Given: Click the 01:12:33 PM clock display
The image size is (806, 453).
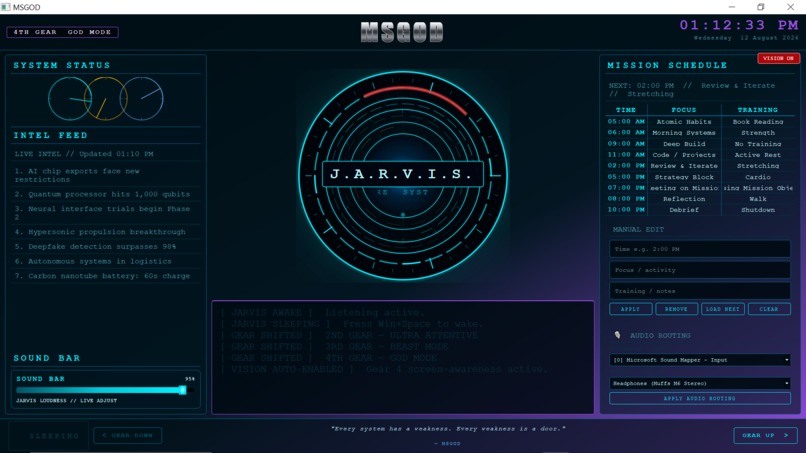Looking at the screenshot, I should tap(739, 25).
